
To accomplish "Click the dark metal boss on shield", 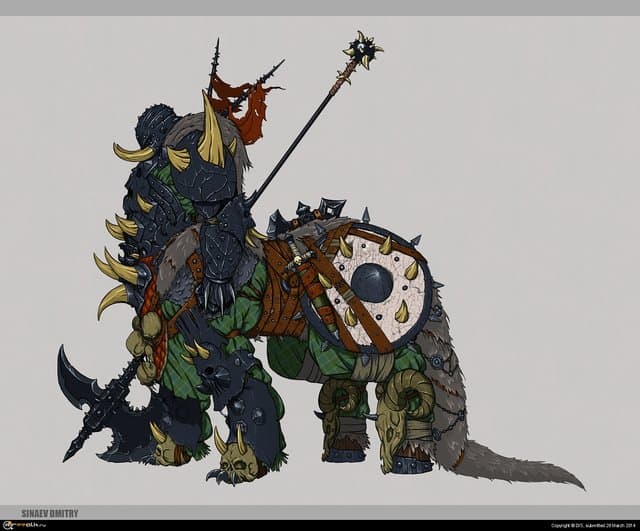I will click(x=371, y=283).
